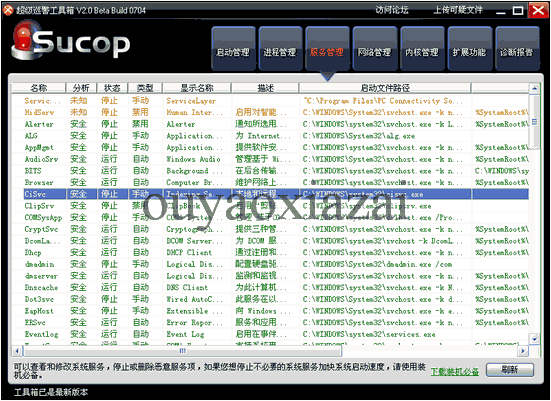Image resolution: width=551 pixels, height=401 pixels.
Task: Maximize the Sucop window
Action: point(518,11)
